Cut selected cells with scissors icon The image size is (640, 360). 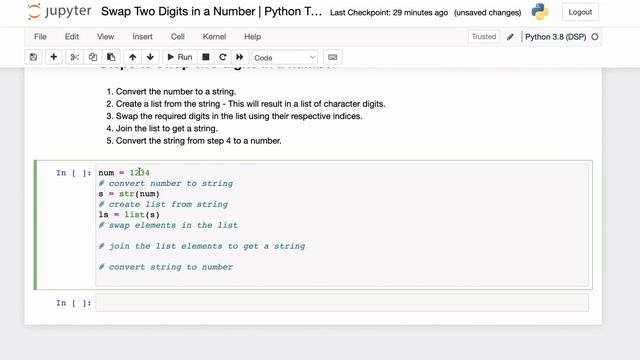pyautogui.click(x=74, y=57)
